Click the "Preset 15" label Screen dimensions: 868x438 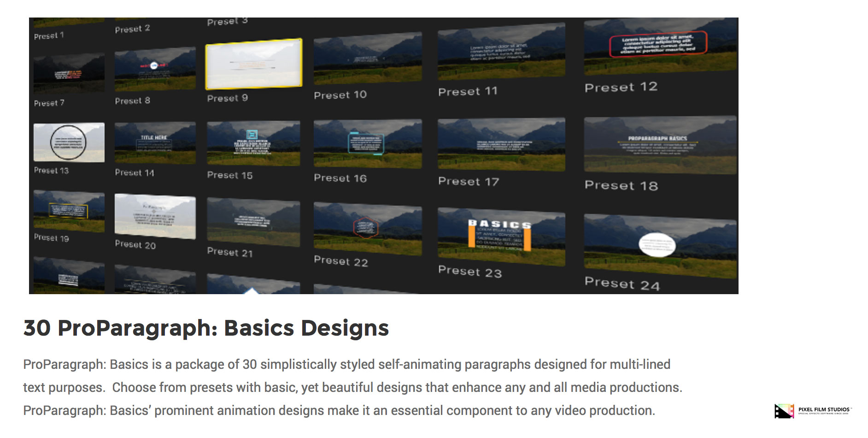click(x=230, y=175)
